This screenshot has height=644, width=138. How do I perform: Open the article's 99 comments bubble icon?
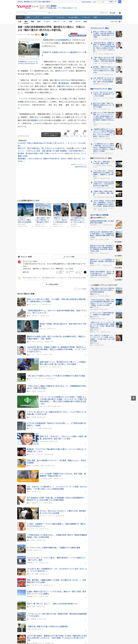pos(32,35)
